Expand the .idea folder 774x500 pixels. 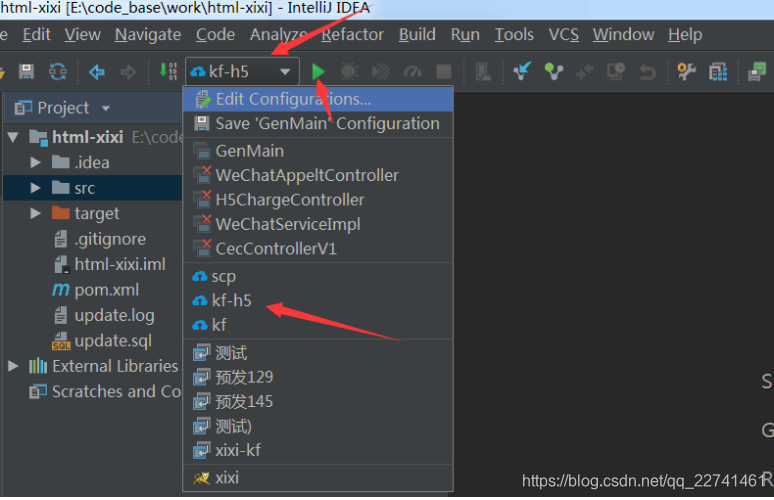pos(35,162)
